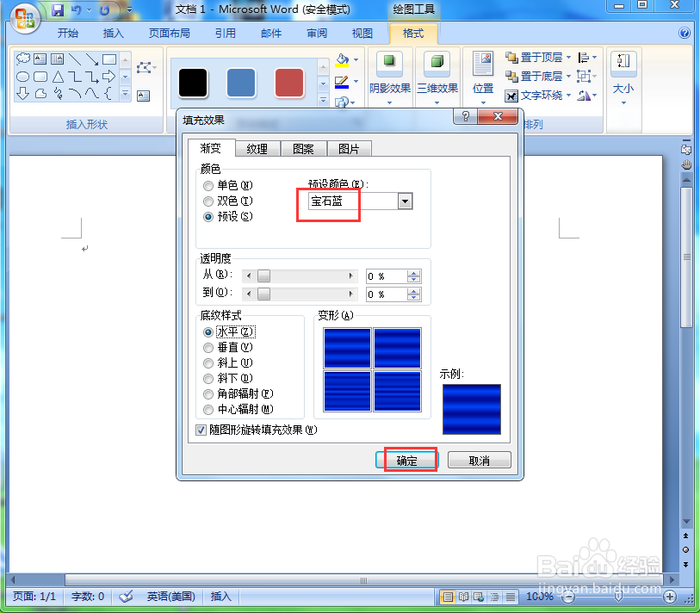Open the position layout button
The image size is (700, 613).
point(483,78)
